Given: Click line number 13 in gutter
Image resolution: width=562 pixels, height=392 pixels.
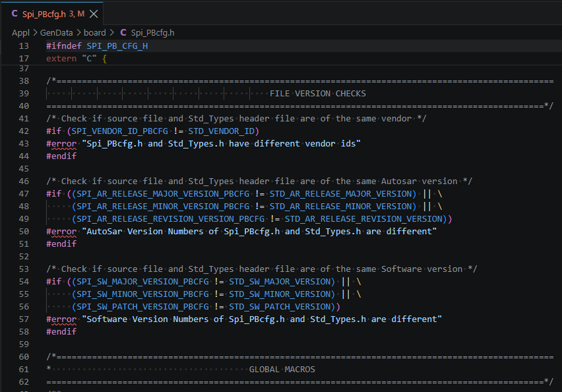Looking at the screenshot, I should [24, 46].
